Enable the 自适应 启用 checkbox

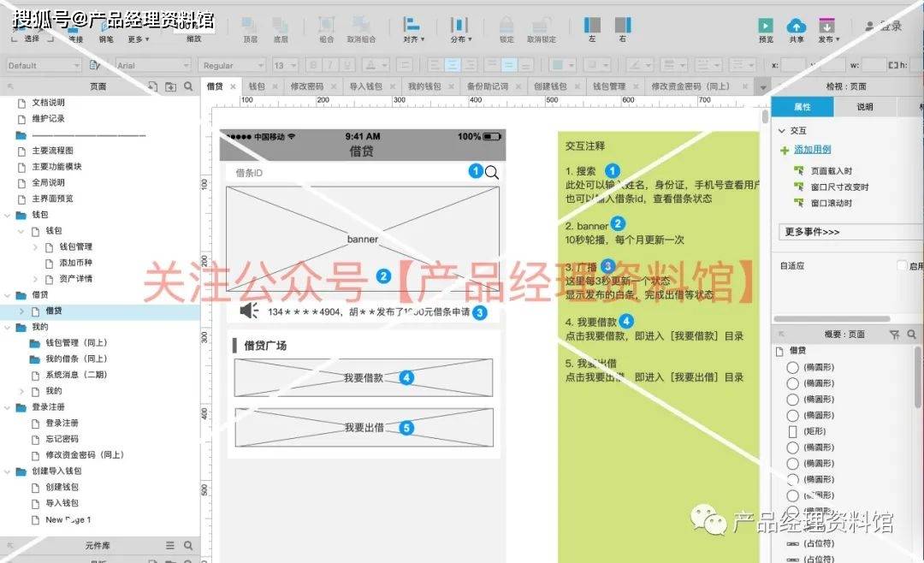click(x=902, y=265)
